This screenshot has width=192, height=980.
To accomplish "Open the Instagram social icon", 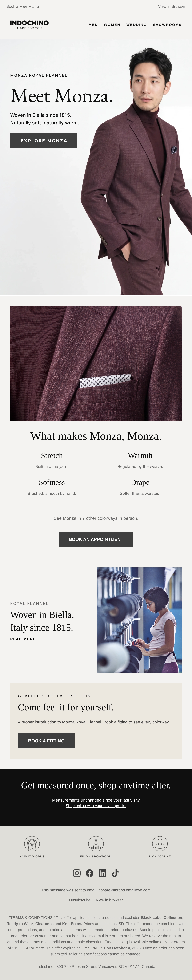I will click(77, 873).
